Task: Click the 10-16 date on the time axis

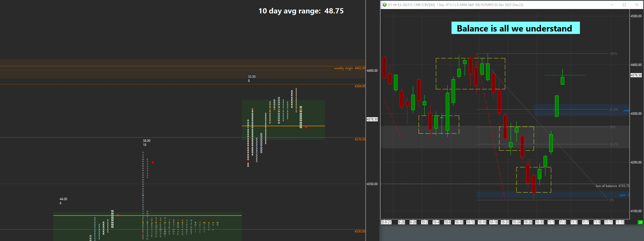Action: click(x=482, y=222)
